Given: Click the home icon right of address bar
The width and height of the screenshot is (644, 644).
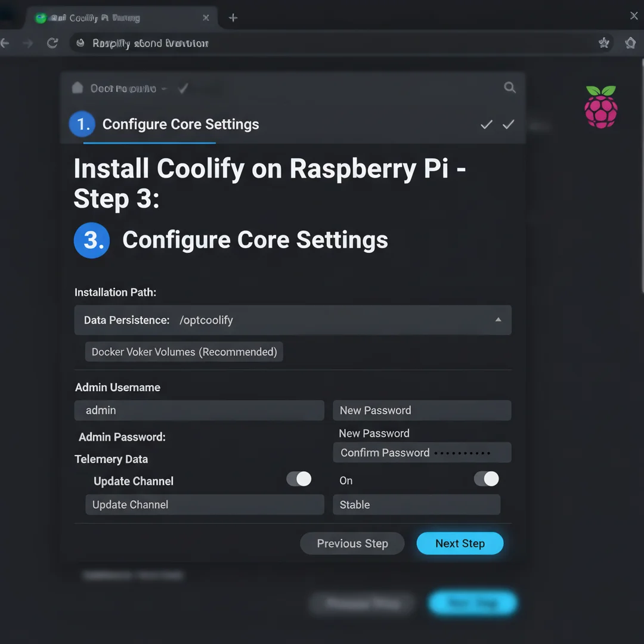Looking at the screenshot, I should (630, 43).
